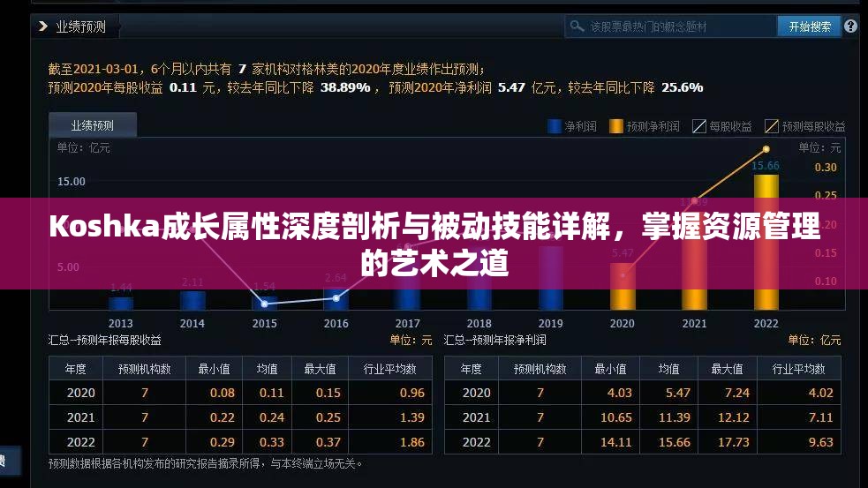Screen dimensions: 868x488
Task: Click the 15.00 left axis label
Action: click(72, 182)
